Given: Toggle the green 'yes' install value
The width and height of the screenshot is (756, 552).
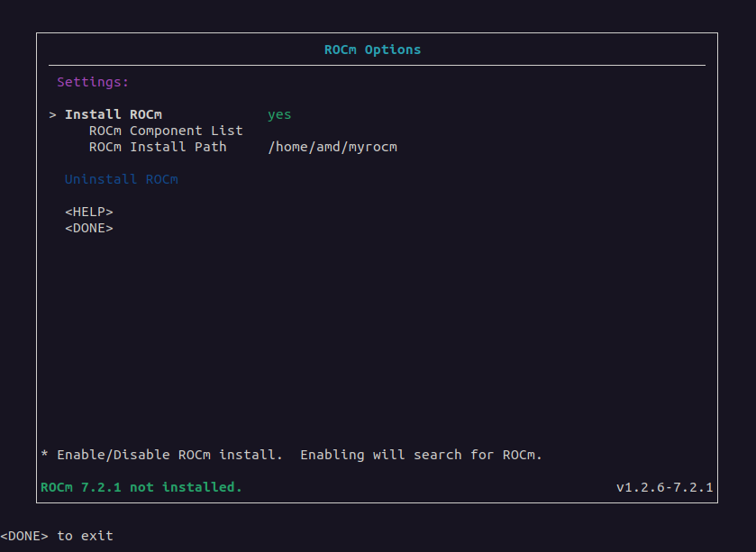Looking at the screenshot, I should (x=279, y=114).
